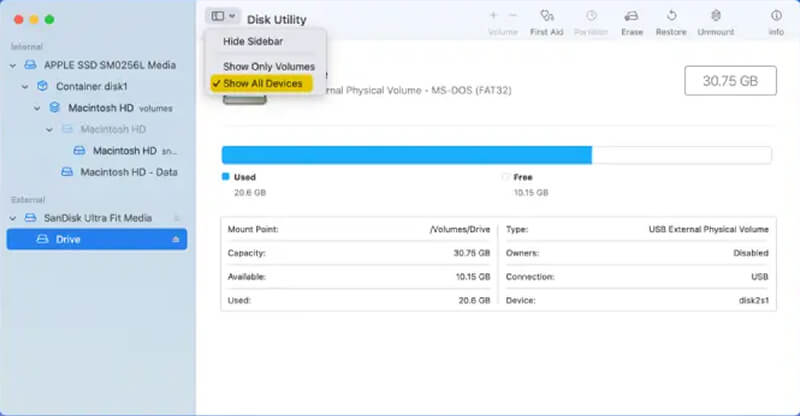Select APPLE SSD SM0256L Media in sidebar

[x=97, y=65]
